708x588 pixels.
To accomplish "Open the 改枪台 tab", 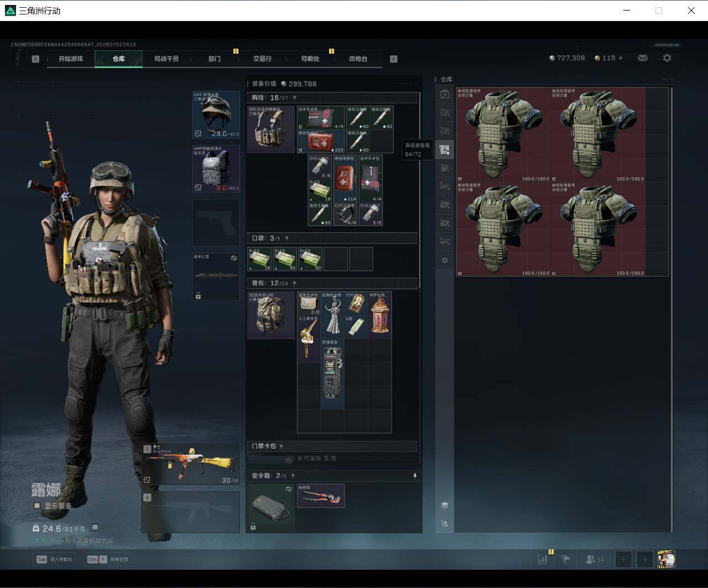I will tap(358, 59).
